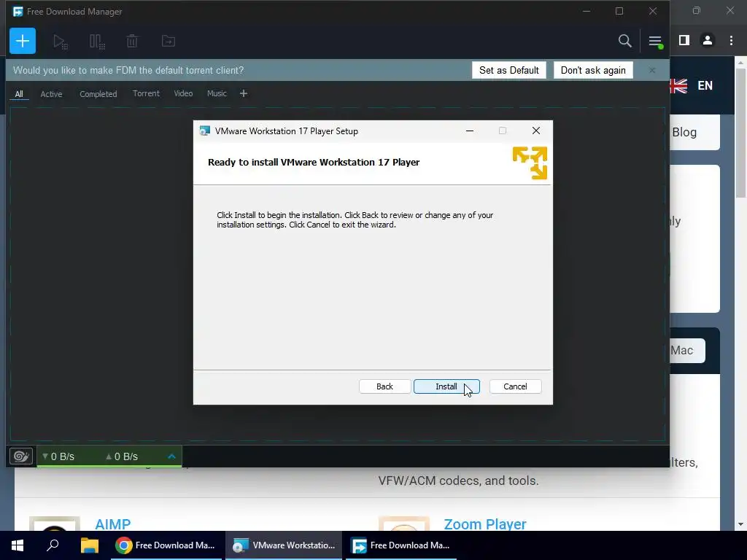Open the browser three-dot menu
This screenshot has width=747, height=560.
point(731,41)
